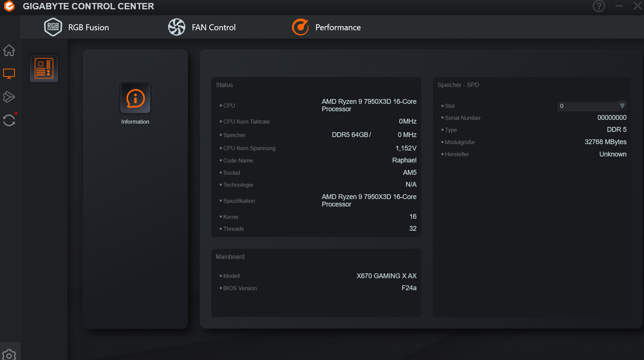The image size is (644, 360).
Task: Open the Performance gauge icon
Action: coord(300,27)
